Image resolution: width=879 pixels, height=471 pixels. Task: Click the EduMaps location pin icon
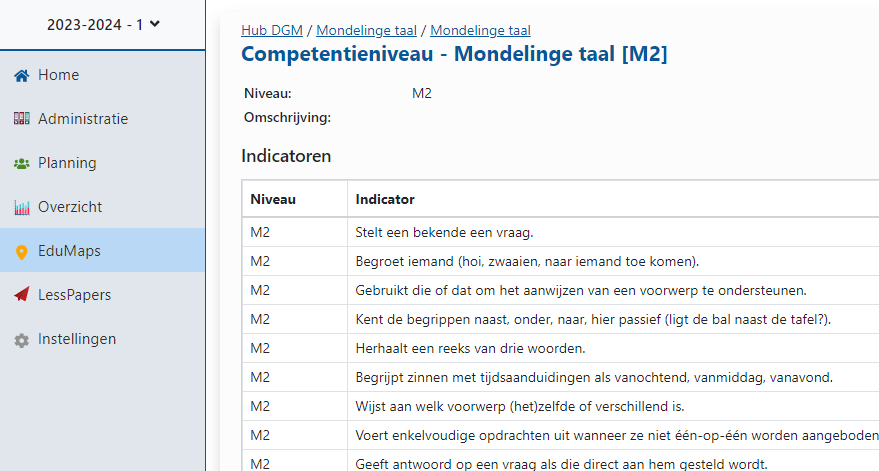point(21,252)
